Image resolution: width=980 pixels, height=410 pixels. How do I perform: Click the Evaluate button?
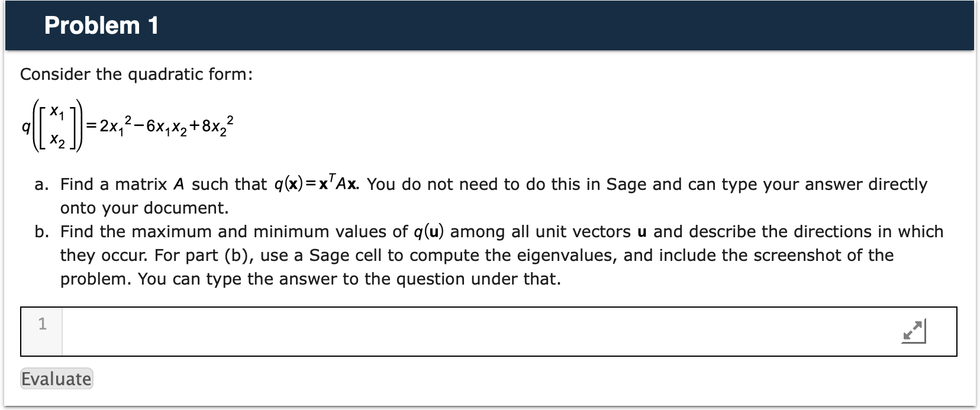56,379
